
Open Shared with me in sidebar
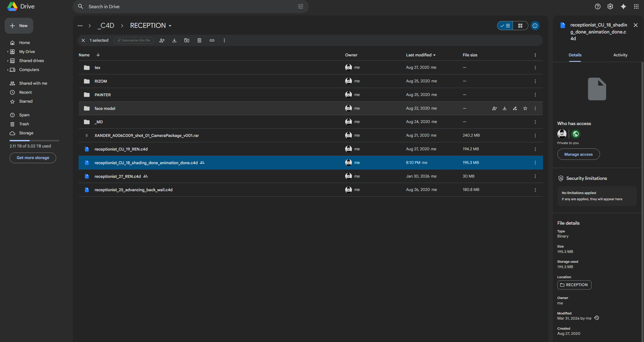33,83
